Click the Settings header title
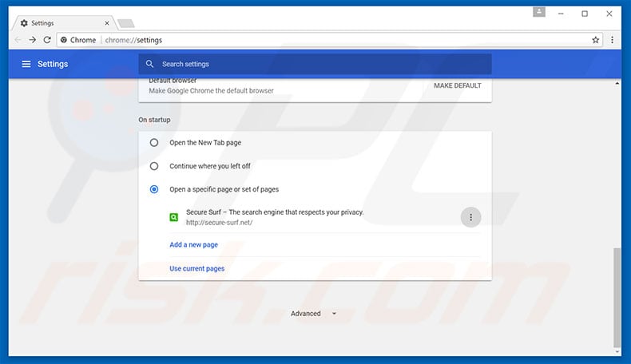The width and height of the screenshot is (631, 364). (53, 64)
